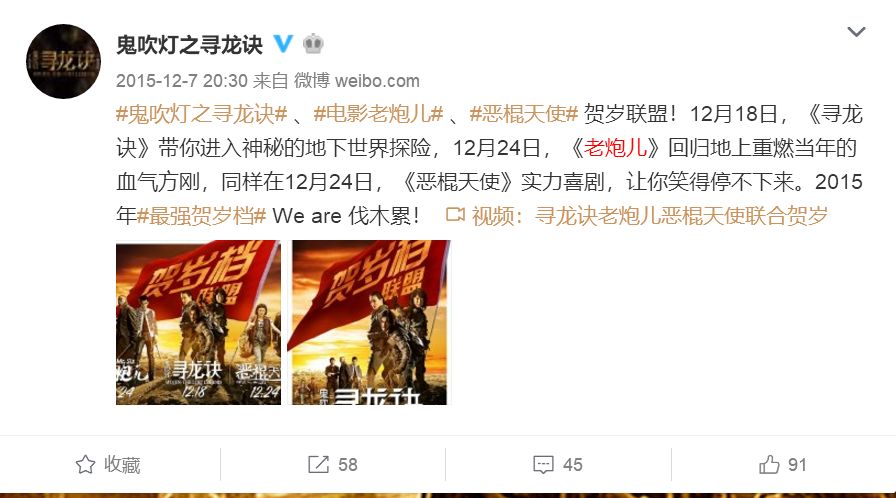Open the #鬼吹灯之寻龙诀# hashtag
896x498 pixels.
[201, 114]
